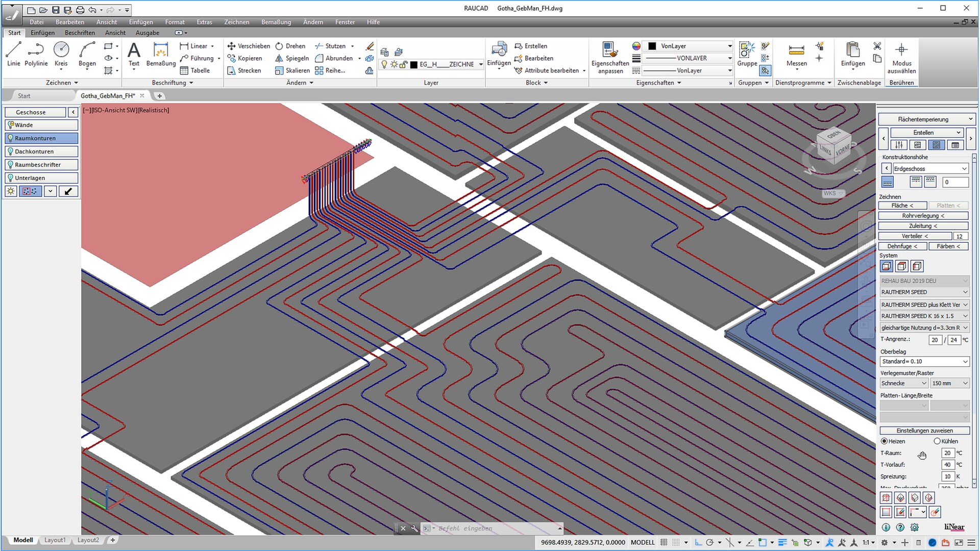Screen dimensions: 980x551
Task: Click the Rohrverlegung button
Action: 923,216
